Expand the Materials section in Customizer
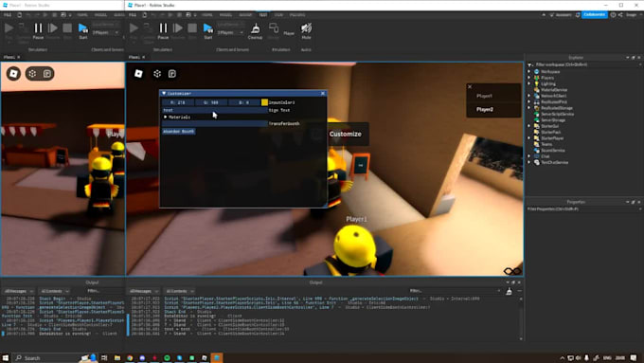 [x=166, y=118]
